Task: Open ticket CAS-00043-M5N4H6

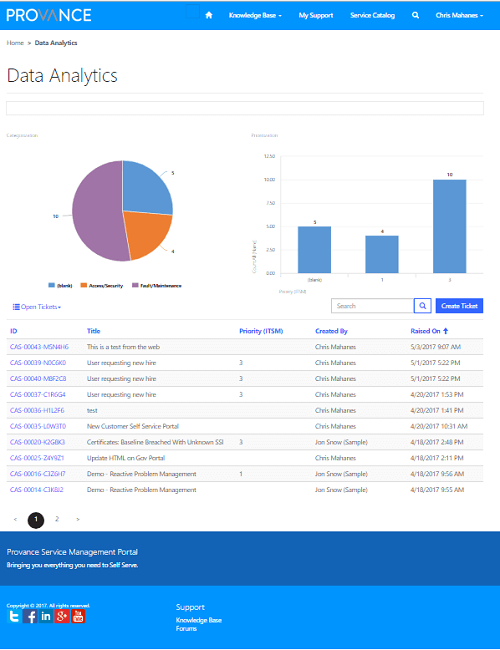Action: point(39,347)
